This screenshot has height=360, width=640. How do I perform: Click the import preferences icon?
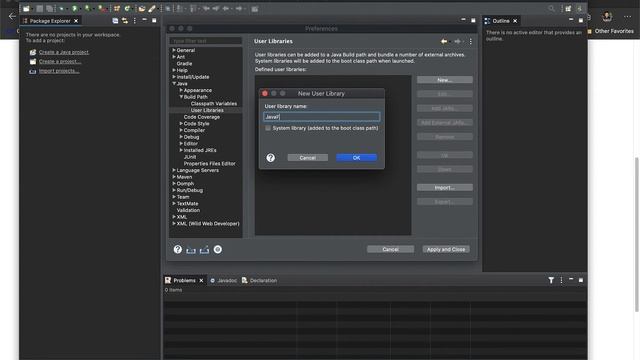[191, 250]
